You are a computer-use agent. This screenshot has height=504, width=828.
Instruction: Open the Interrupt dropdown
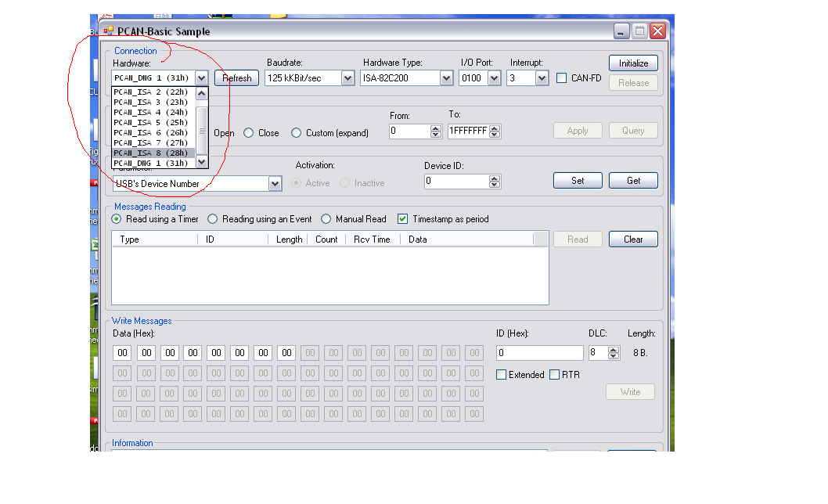[542, 78]
